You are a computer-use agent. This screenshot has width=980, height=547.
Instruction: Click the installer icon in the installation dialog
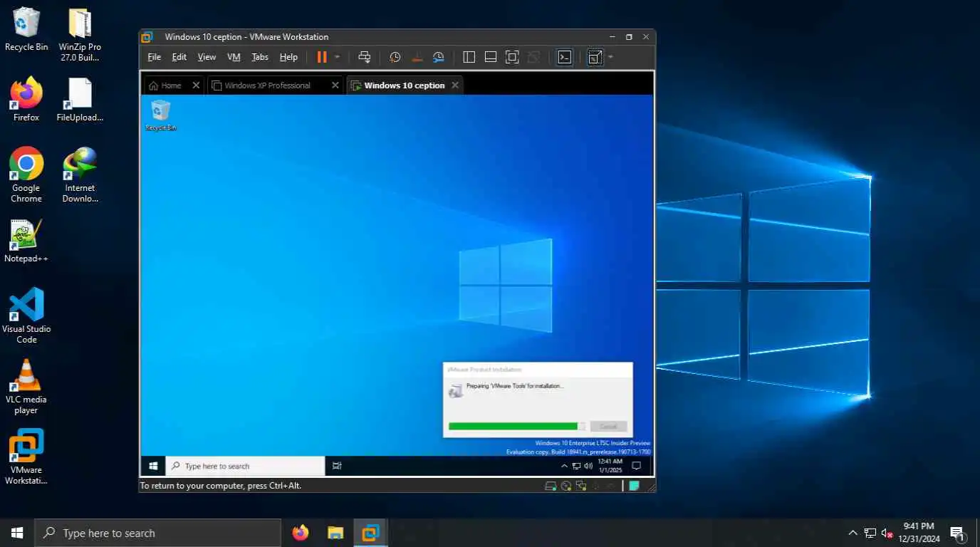(456, 390)
